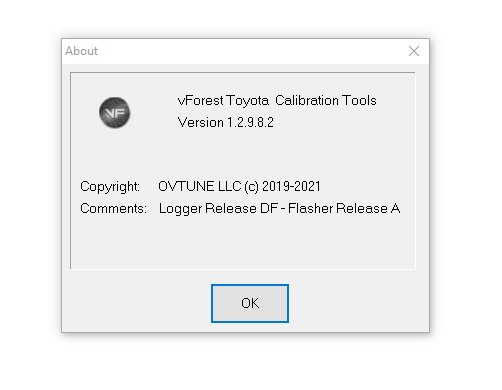
Task: Click the round VF logo icon
Action: (114, 113)
